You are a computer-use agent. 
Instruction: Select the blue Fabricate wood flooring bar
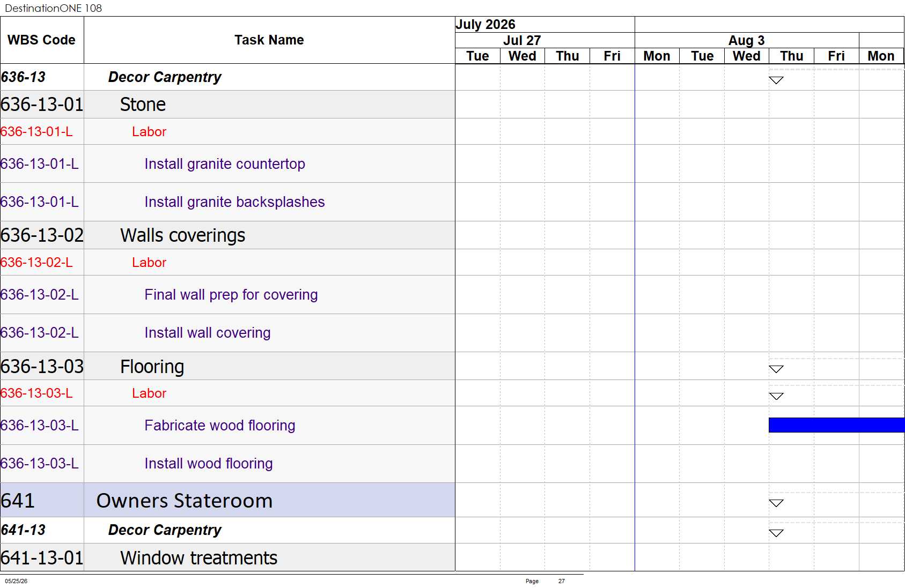click(x=836, y=425)
